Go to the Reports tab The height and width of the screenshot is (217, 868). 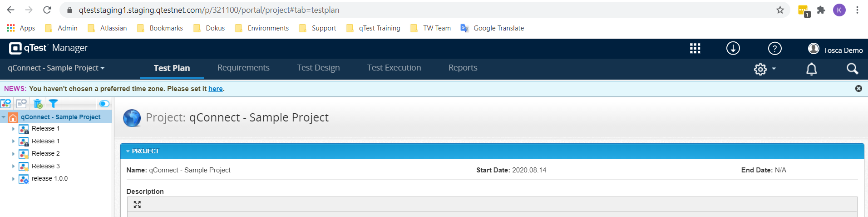click(463, 68)
